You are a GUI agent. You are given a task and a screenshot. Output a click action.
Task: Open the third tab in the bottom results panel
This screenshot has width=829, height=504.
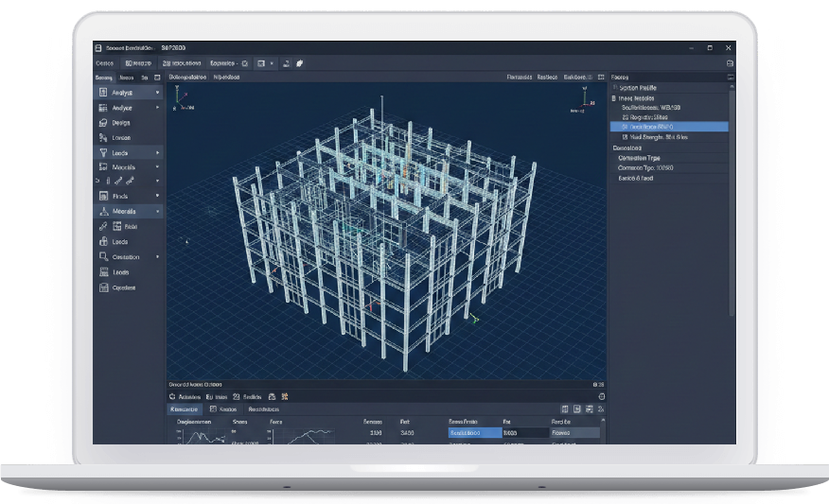click(x=263, y=409)
